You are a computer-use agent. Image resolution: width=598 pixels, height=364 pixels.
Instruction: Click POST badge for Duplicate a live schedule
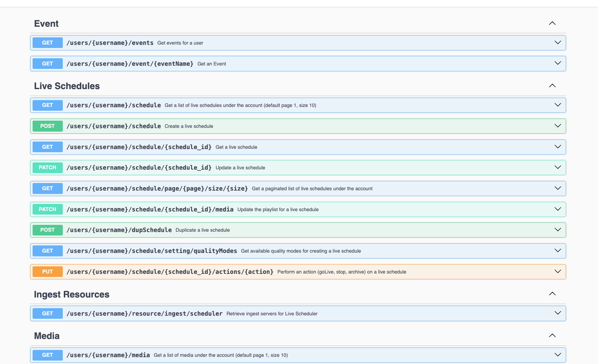click(x=48, y=230)
